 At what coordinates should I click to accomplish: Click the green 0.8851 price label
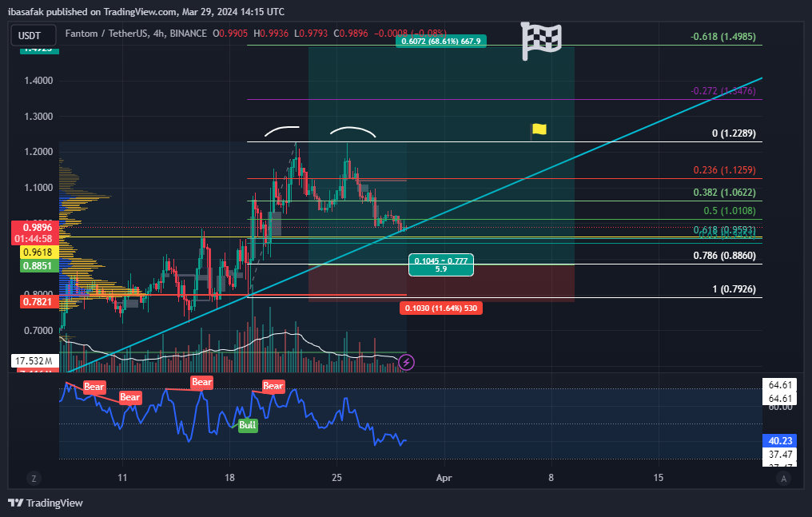click(x=39, y=266)
